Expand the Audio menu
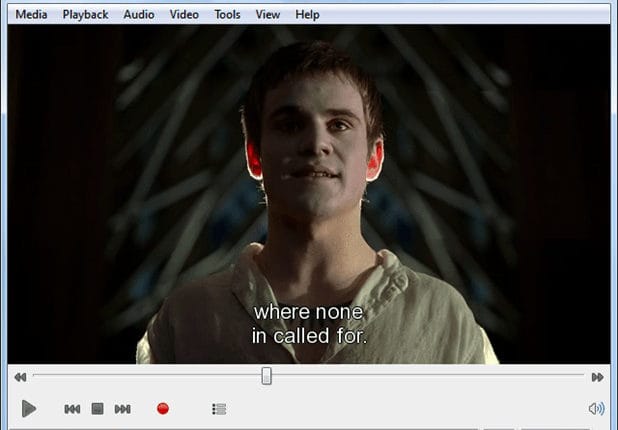618x430 pixels. click(139, 15)
